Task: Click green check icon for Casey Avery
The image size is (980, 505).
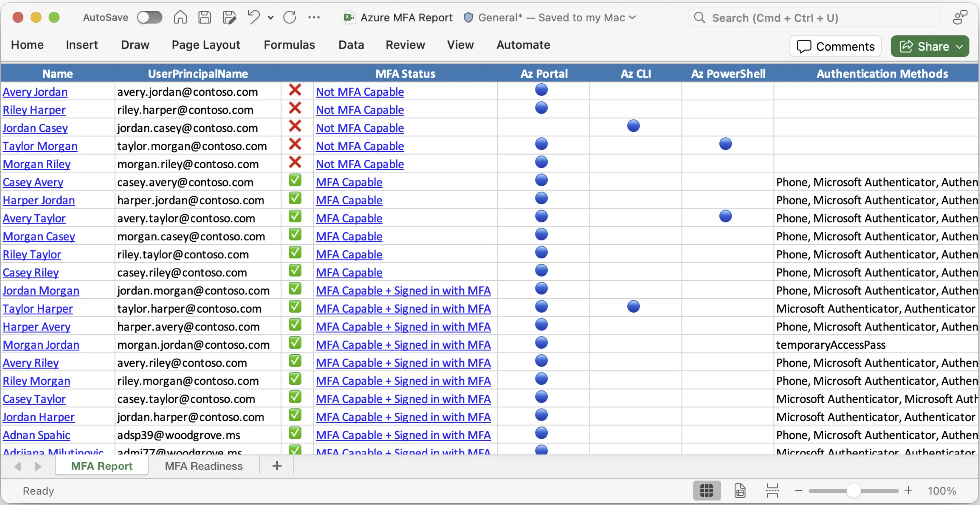Action: coord(295,180)
